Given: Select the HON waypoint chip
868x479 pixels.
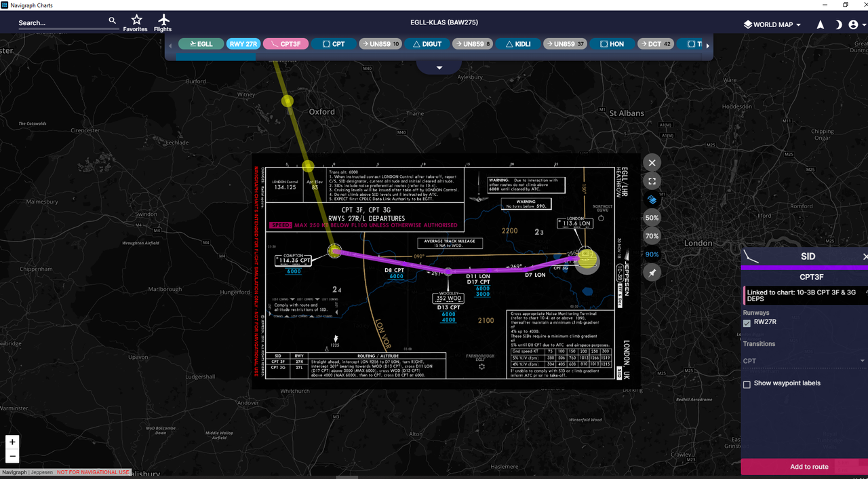Looking at the screenshot, I should [611, 44].
